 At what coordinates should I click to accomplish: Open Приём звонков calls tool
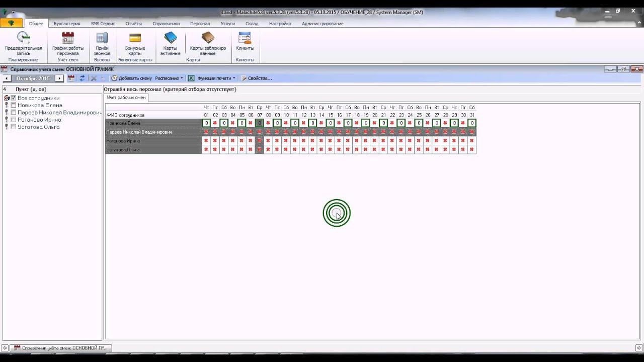[102, 43]
